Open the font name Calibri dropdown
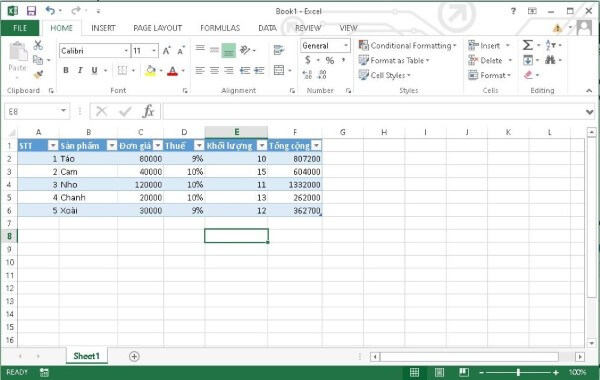600x380 pixels. tap(126, 51)
